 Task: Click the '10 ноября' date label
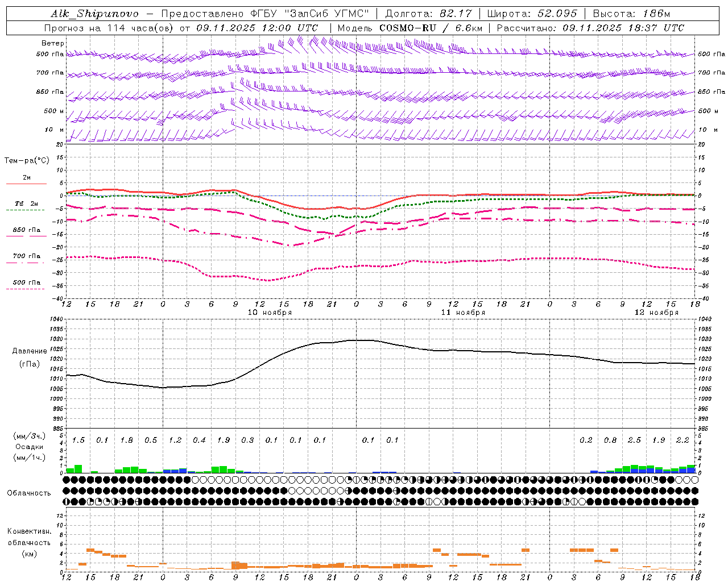tap(270, 312)
